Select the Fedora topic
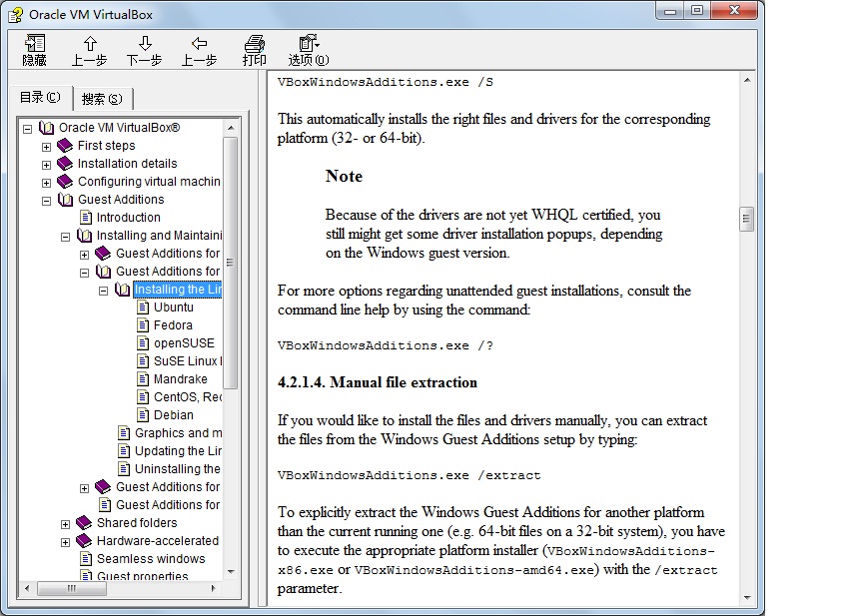 click(x=173, y=325)
